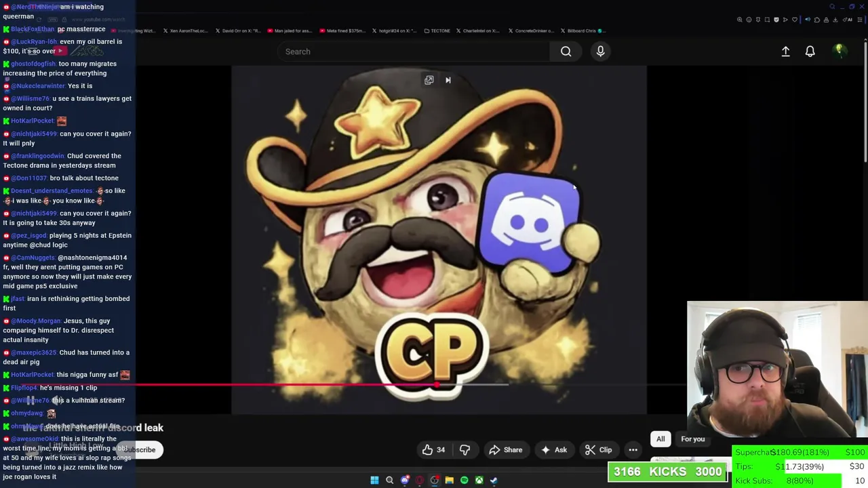Bookmark page with the heart icon
This screenshot has width=868, height=488.
(x=795, y=20)
